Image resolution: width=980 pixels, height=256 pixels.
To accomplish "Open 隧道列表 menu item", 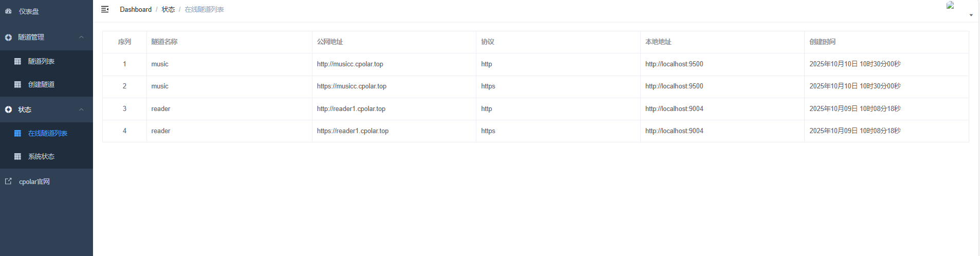I will coord(41,61).
